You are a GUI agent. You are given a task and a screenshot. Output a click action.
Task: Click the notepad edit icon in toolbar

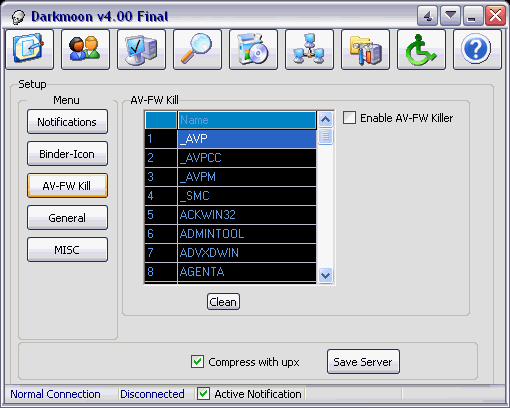[x=29, y=49]
